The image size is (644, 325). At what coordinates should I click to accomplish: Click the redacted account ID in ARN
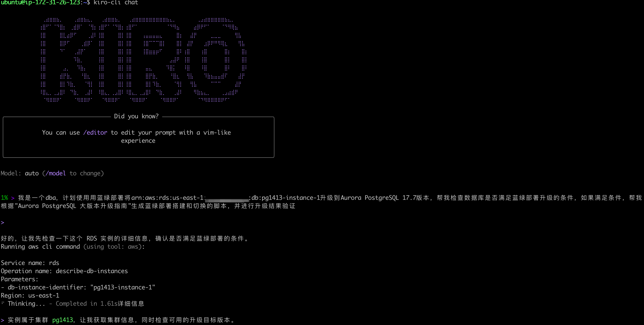pos(227,200)
